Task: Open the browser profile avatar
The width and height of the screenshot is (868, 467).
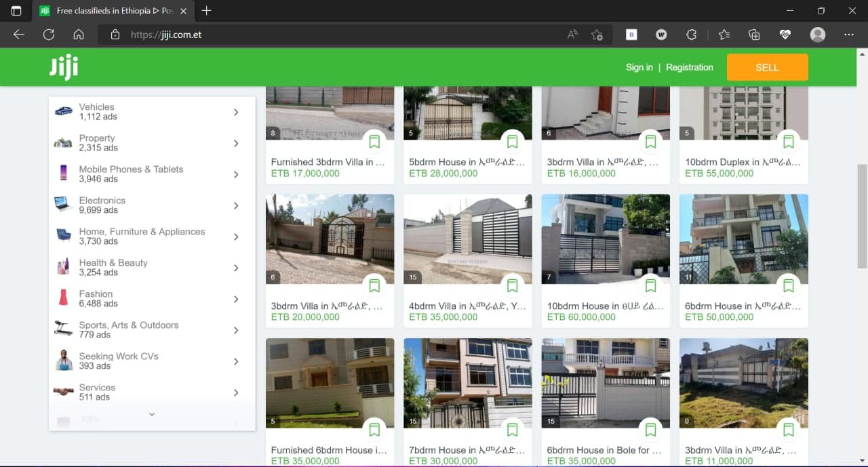Action: (818, 35)
